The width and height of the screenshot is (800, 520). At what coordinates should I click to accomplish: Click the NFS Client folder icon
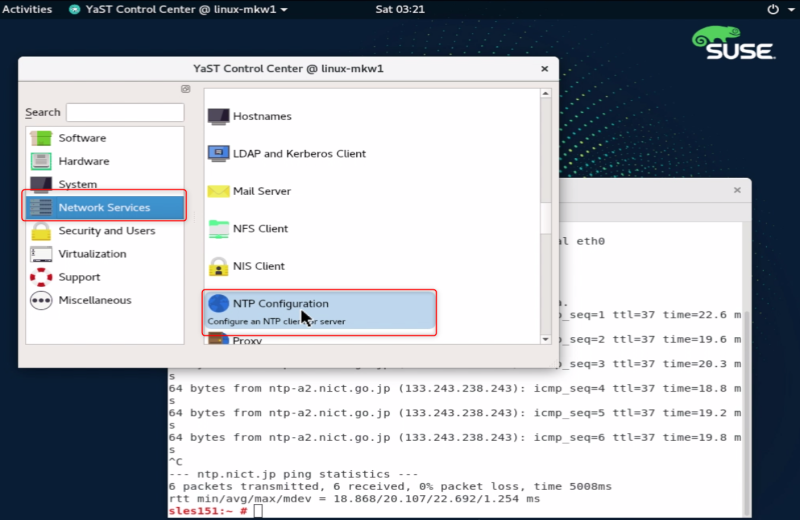click(x=218, y=229)
